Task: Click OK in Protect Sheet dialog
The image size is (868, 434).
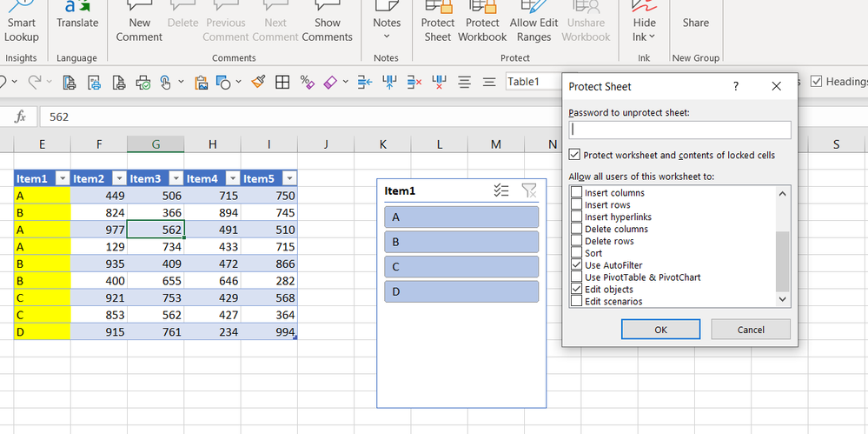Action: tap(660, 330)
